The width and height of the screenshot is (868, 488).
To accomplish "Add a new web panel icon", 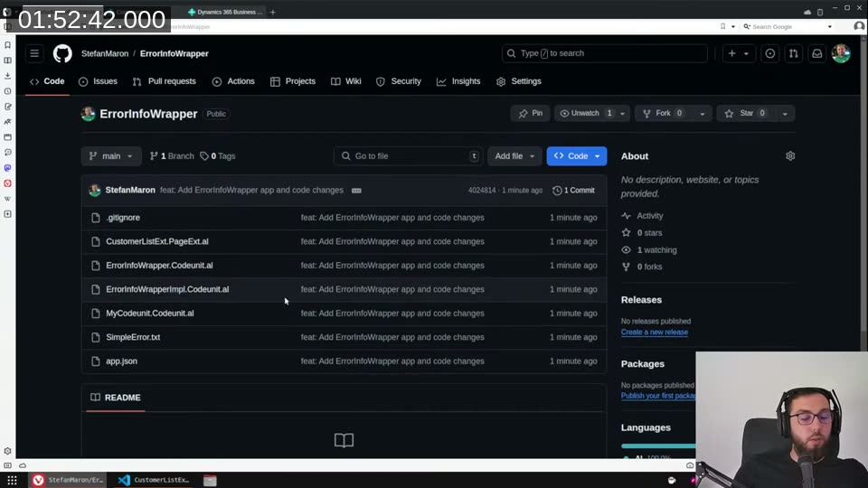I will click(x=8, y=214).
